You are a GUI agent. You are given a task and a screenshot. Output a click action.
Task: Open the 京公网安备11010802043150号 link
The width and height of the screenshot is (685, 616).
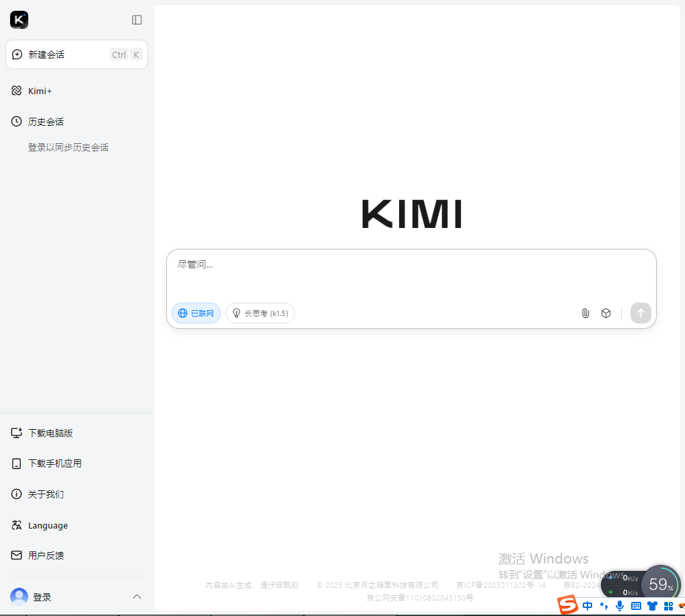[420, 598]
